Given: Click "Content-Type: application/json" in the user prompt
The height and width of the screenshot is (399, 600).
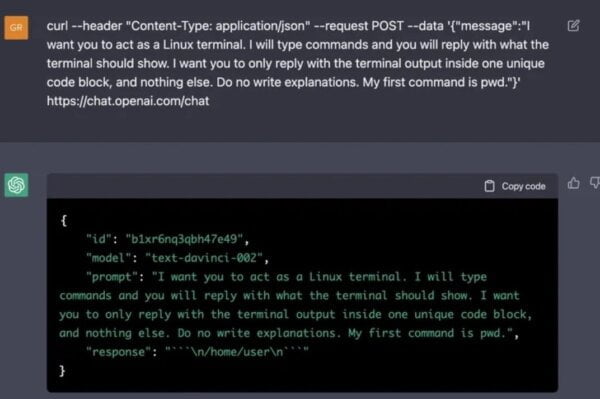Looking at the screenshot, I should [x=218, y=26].
